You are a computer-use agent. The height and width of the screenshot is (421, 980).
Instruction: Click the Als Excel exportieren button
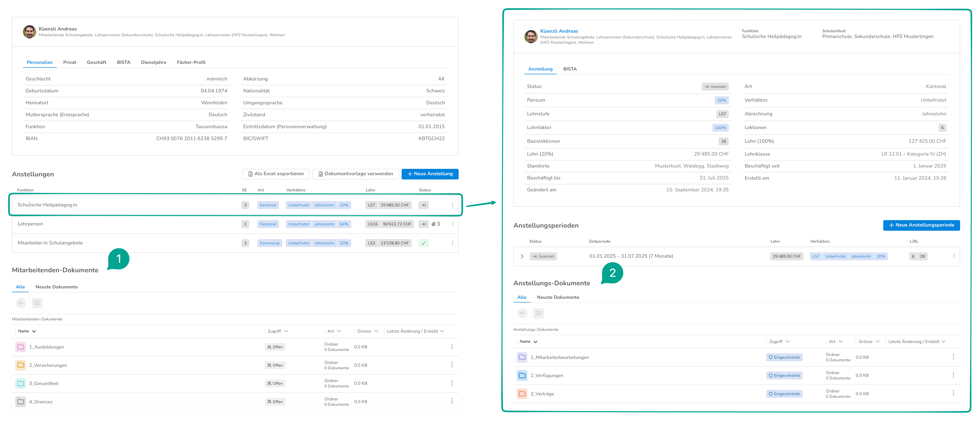[276, 174]
